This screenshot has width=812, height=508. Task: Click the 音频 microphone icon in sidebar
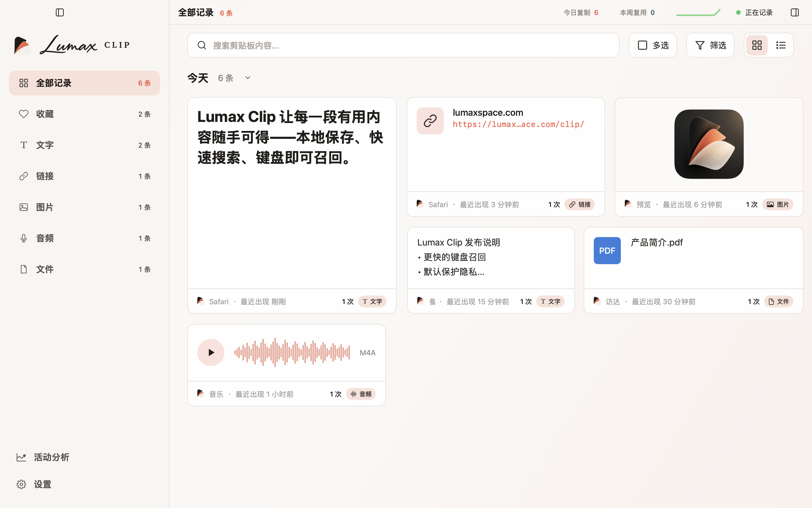click(x=23, y=238)
